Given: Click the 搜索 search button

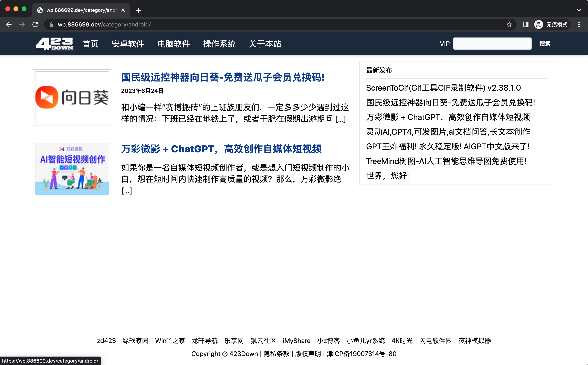Looking at the screenshot, I should click(545, 44).
